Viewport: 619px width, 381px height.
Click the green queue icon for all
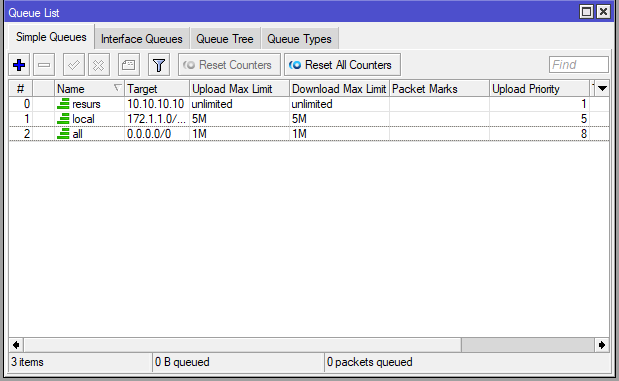[x=63, y=134]
